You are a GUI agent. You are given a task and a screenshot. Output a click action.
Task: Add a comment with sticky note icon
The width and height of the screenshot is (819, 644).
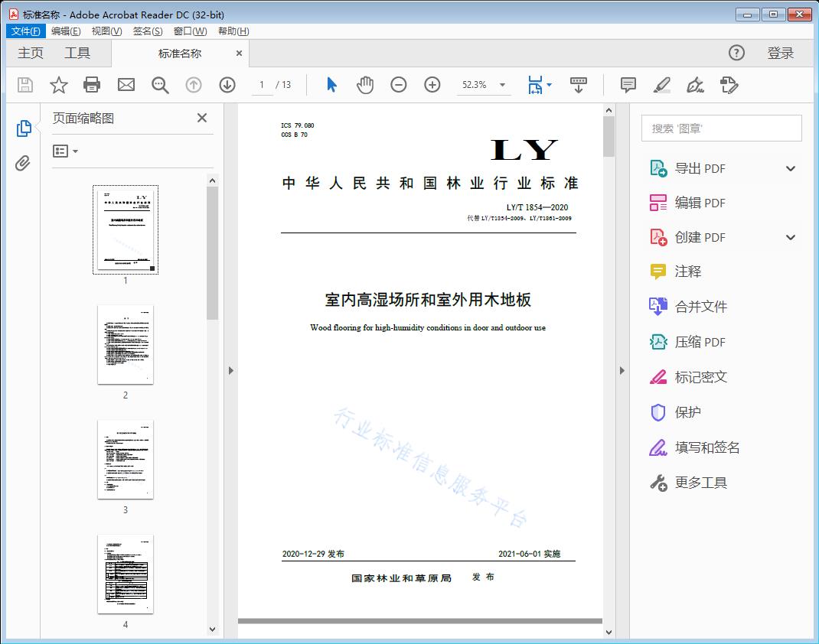click(628, 85)
